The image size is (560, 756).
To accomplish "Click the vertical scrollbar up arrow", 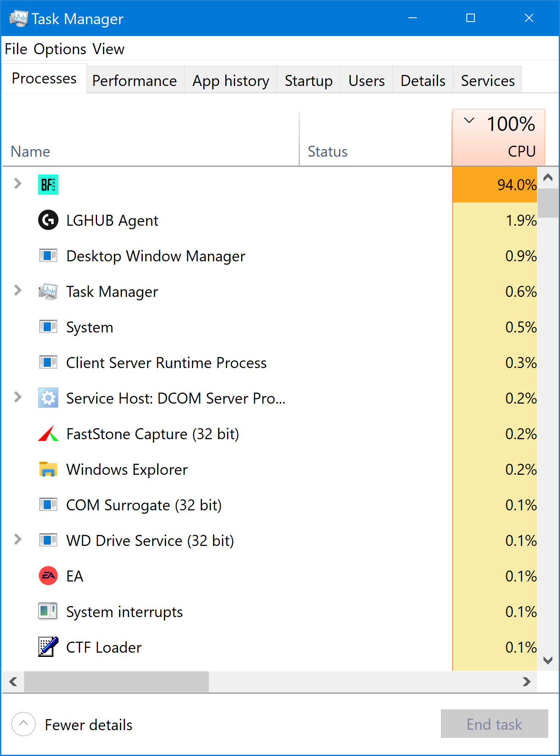I will coord(548,177).
